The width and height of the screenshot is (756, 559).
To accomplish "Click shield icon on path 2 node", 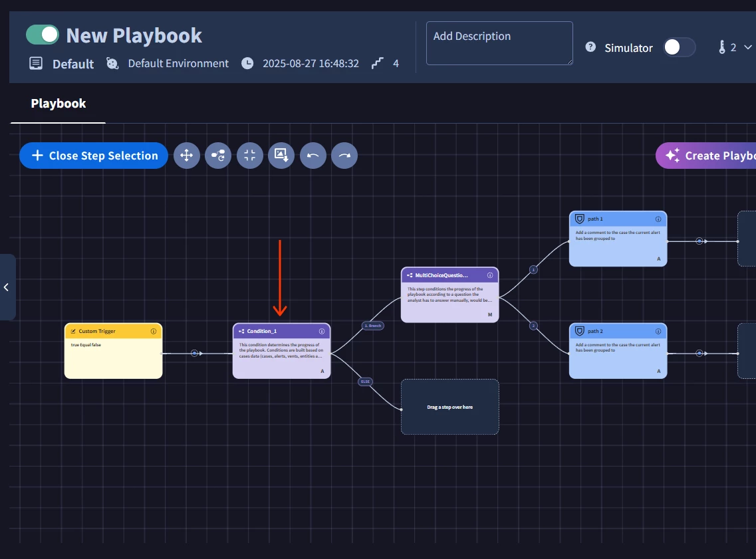I will pos(580,331).
